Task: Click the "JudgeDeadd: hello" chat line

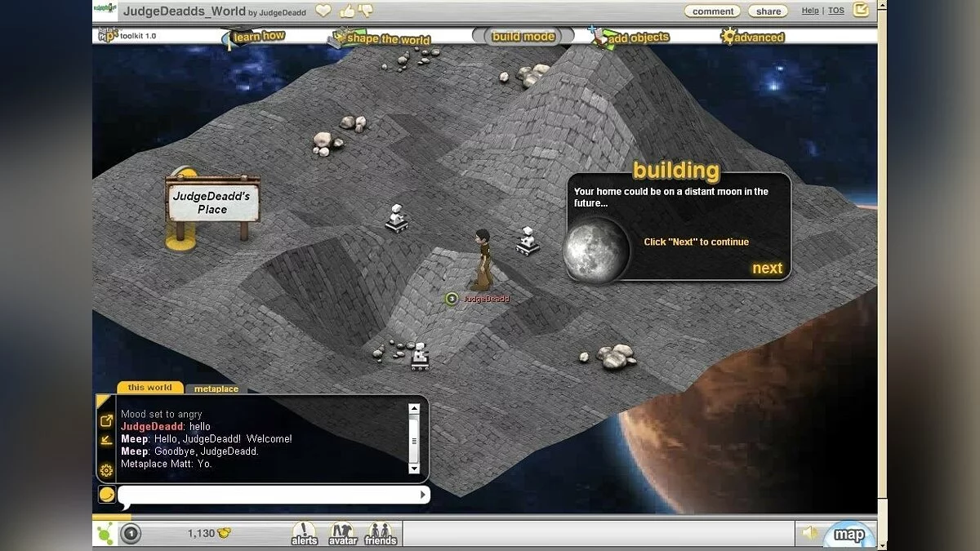Action: pos(166,426)
